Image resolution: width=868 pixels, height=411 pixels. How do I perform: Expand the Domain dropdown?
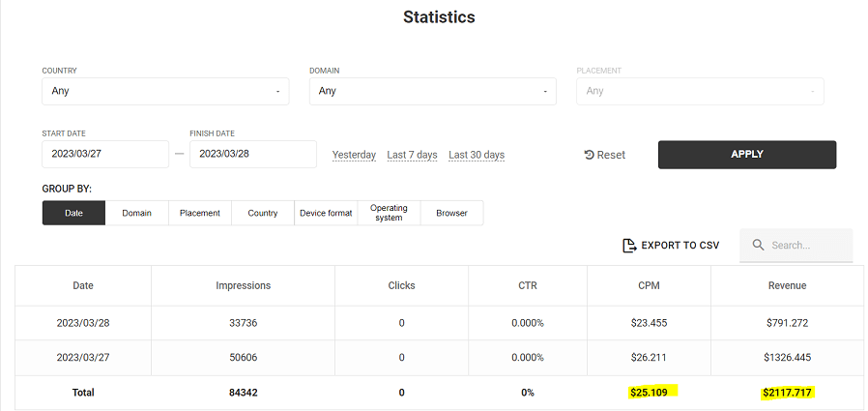tap(432, 91)
